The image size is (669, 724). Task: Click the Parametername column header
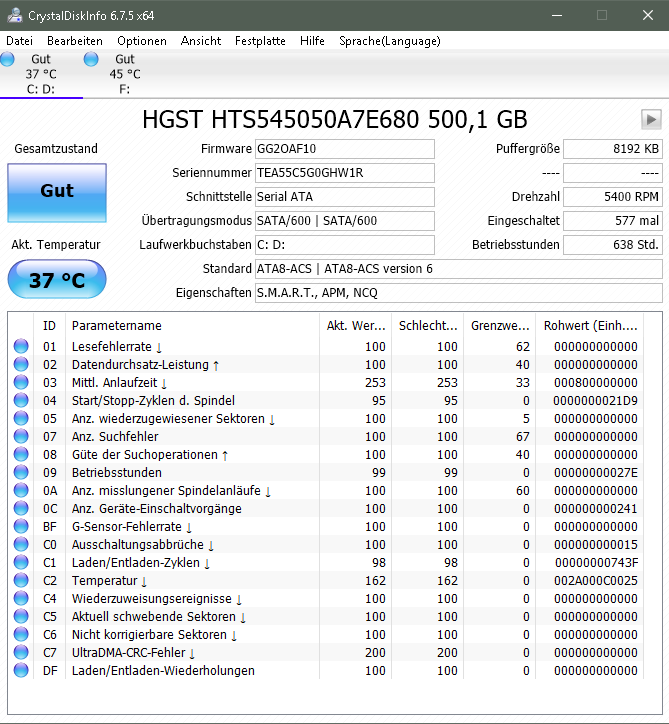coord(192,326)
